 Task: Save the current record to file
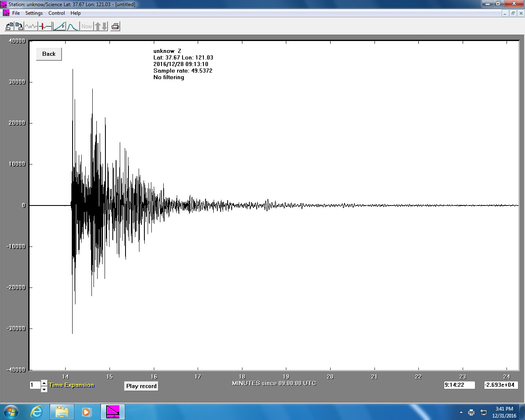point(19,26)
